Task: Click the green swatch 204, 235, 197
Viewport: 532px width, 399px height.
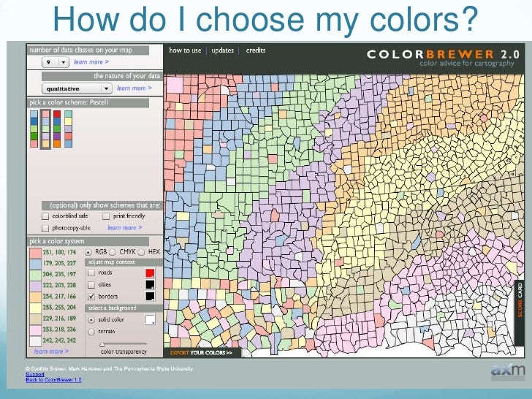Action: [x=35, y=275]
